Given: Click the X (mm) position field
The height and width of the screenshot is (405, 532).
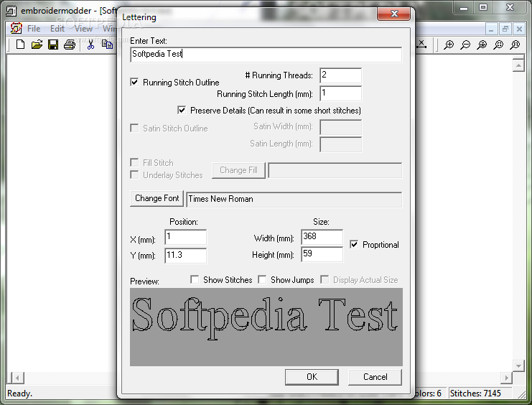Looking at the screenshot, I should coord(185,237).
